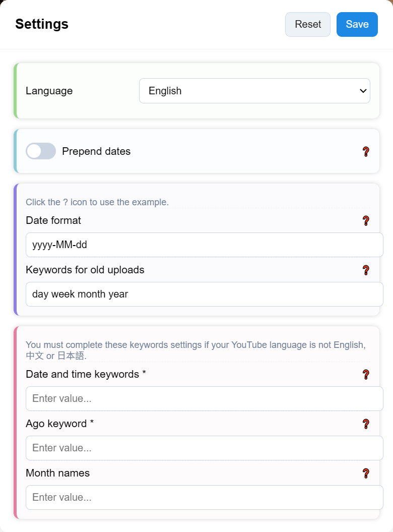Viewport: 393px width, 532px height.
Task: Focus the Date format input field
Action: point(204,245)
